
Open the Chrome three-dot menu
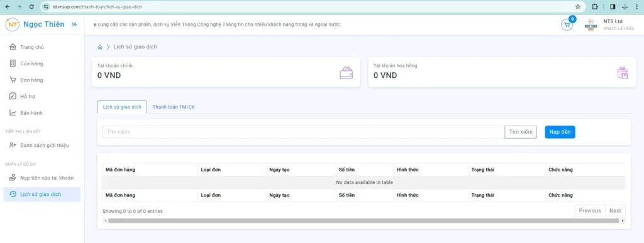click(636, 6)
